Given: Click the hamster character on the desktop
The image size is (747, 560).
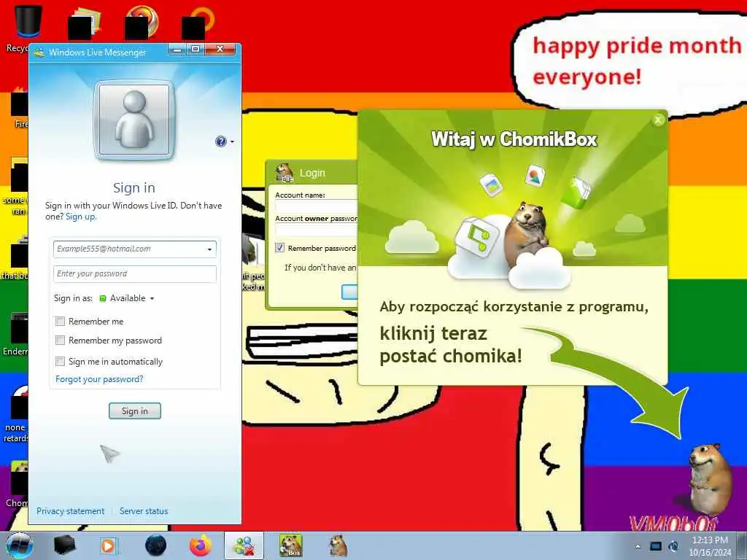Looking at the screenshot, I should coord(711,479).
